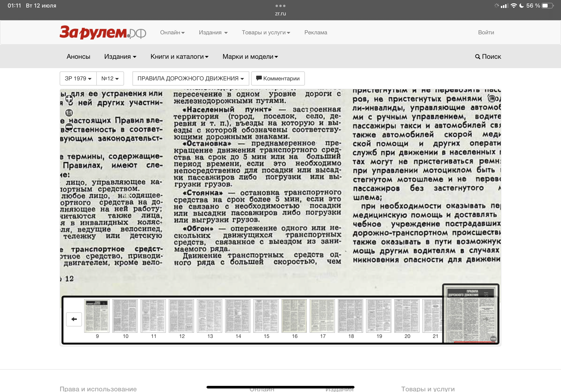Open the Комментарии button
Image resolution: width=561 pixels, height=392 pixels.
[x=278, y=78]
